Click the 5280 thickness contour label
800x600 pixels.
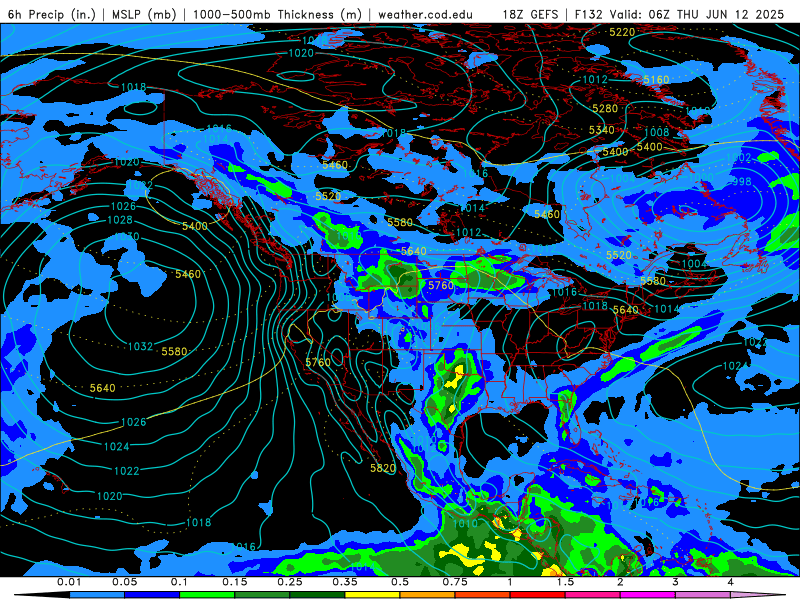click(605, 108)
